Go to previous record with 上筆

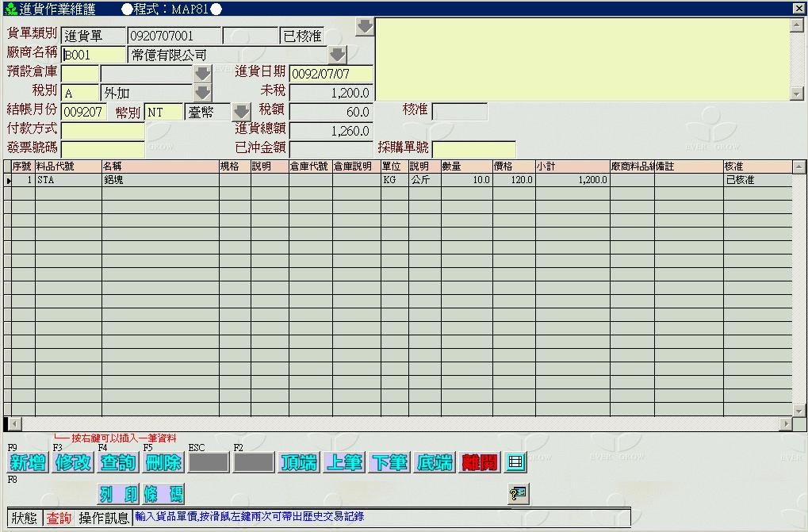344,463
